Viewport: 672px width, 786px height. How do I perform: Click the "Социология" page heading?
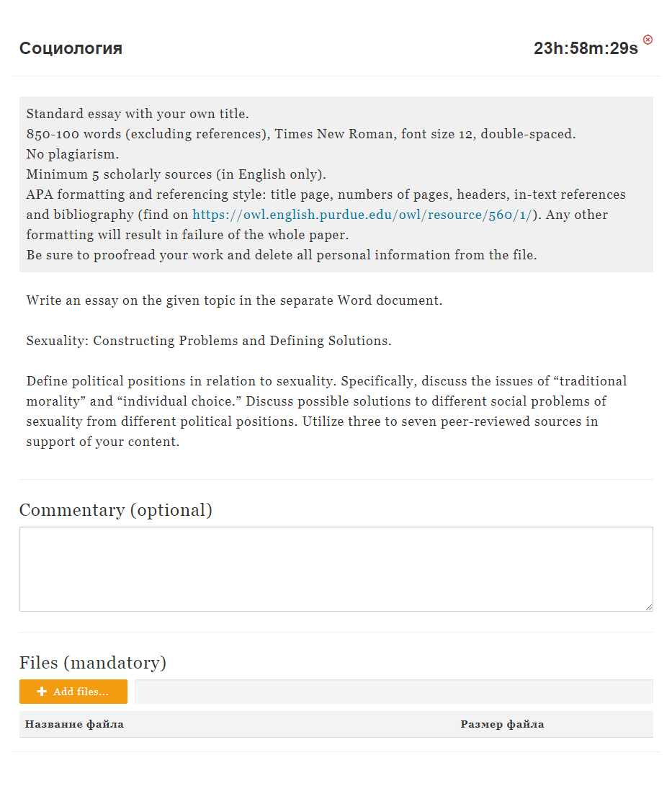[x=71, y=49]
